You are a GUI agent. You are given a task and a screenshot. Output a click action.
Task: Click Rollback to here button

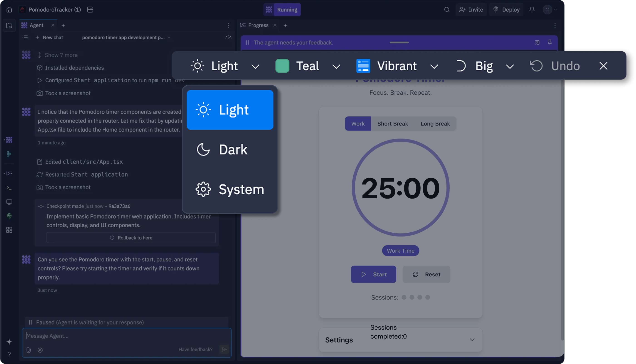(131, 238)
